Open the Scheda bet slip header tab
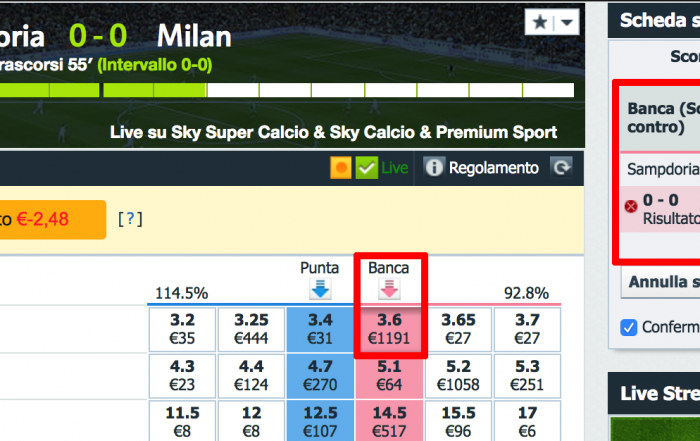 654,21
